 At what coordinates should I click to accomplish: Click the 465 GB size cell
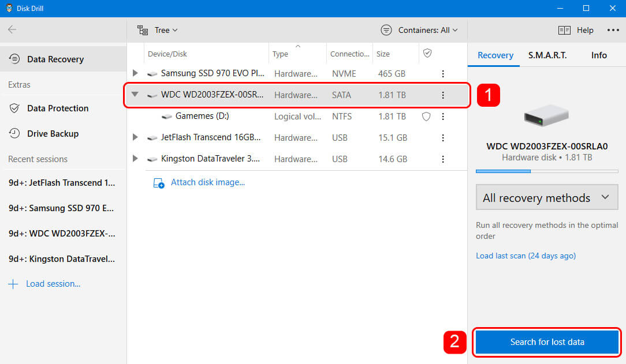point(392,74)
